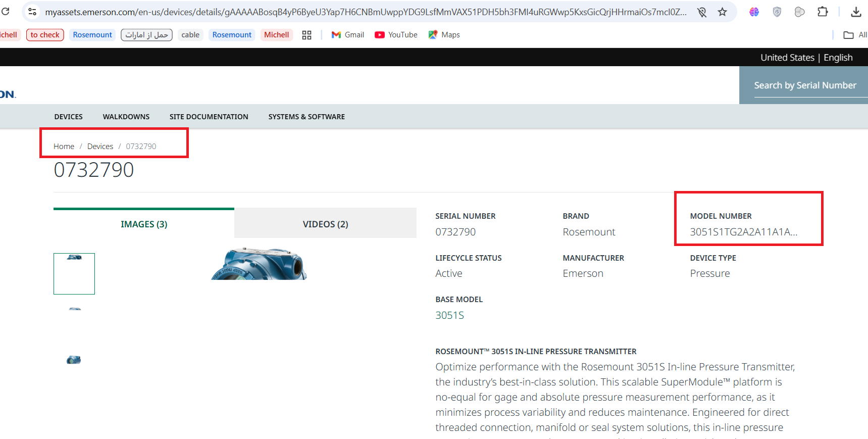Open the apps grid bookmark icon
Viewport: 868px width, 439px height.
click(x=307, y=35)
